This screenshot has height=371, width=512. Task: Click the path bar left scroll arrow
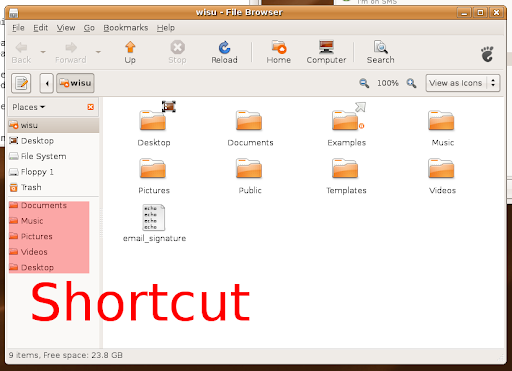(x=47, y=83)
